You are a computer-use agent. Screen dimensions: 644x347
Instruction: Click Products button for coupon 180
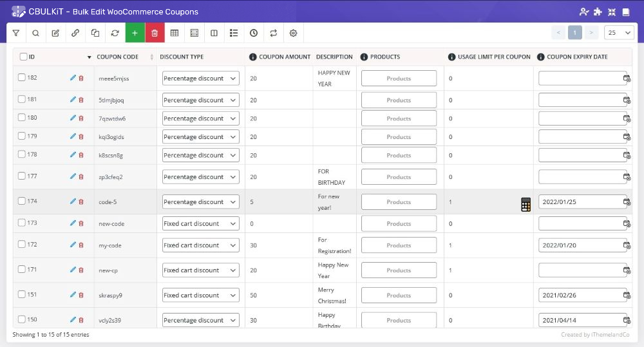[399, 118]
